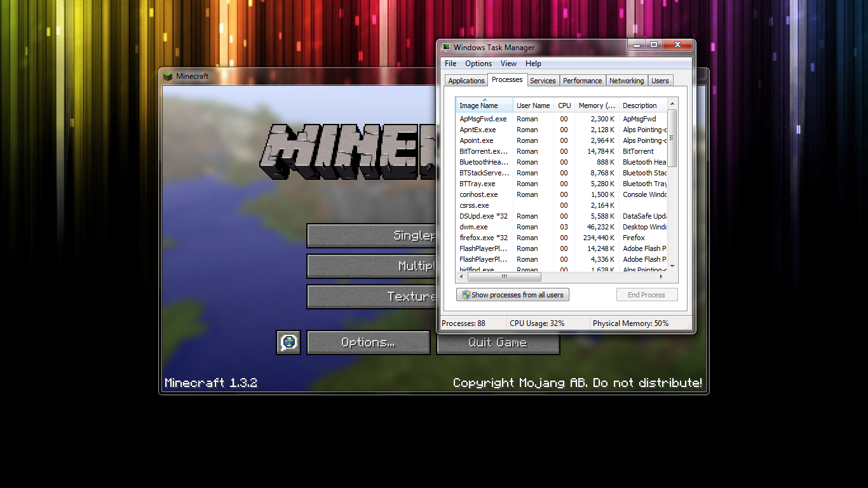Open the Performance tab
The height and width of the screenshot is (488, 868).
coord(582,81)
